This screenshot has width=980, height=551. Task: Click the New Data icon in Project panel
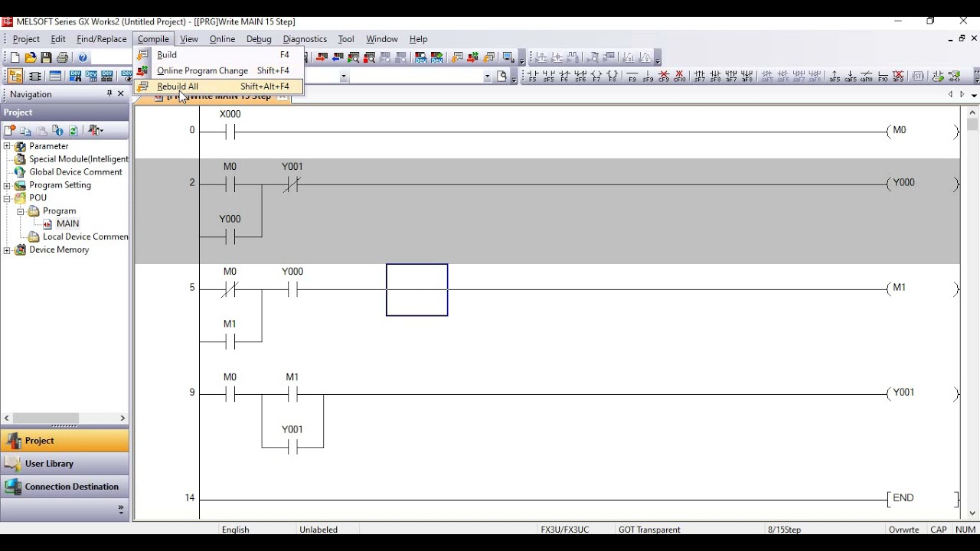(x=10, y=131)
